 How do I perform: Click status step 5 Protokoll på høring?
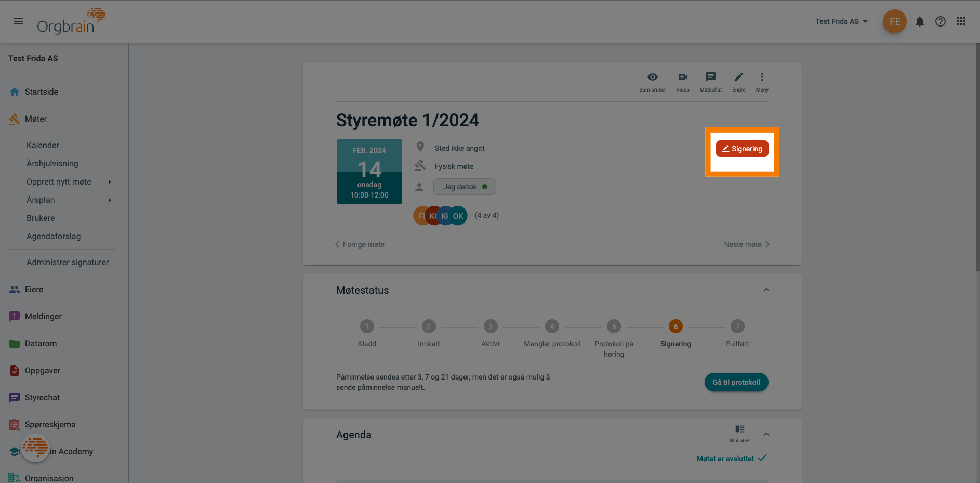(x=614, y=327)
